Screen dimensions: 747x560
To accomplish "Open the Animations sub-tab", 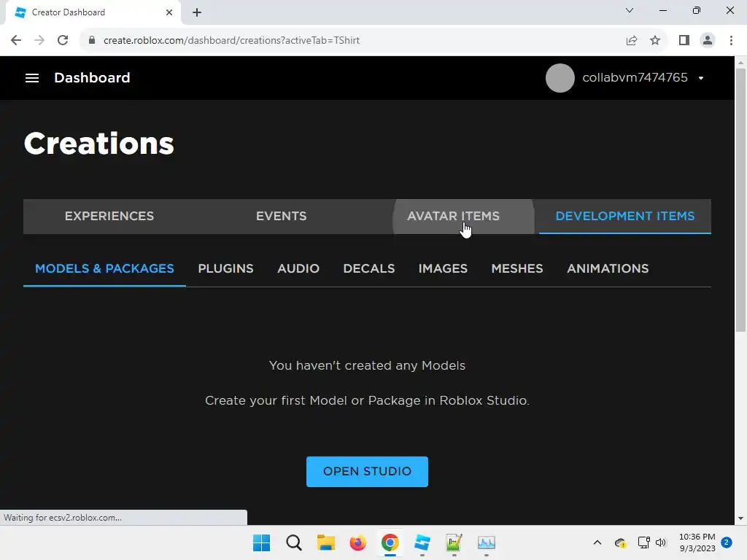I will tap(608, 268).
